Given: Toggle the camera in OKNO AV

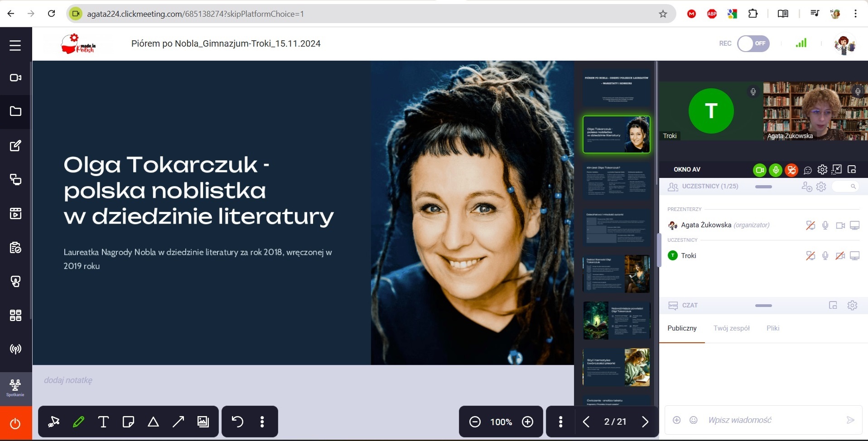Looking at the screenshot, I should point(760,170).
